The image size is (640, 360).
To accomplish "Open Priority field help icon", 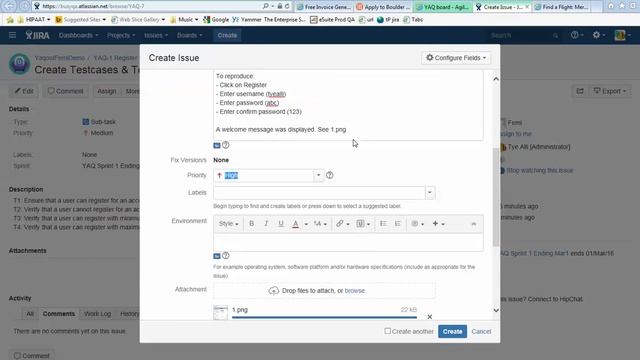I will [330, 175].
